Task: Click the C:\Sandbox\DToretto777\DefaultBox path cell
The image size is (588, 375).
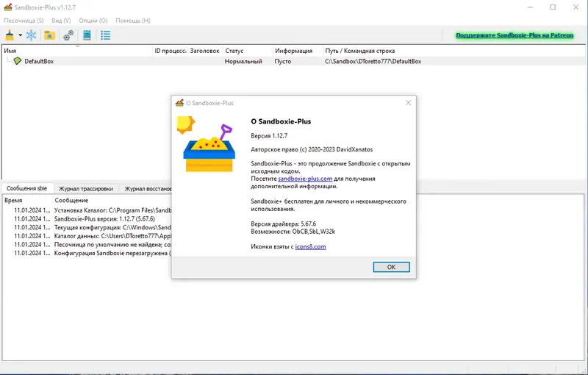Action: [373, 61]
